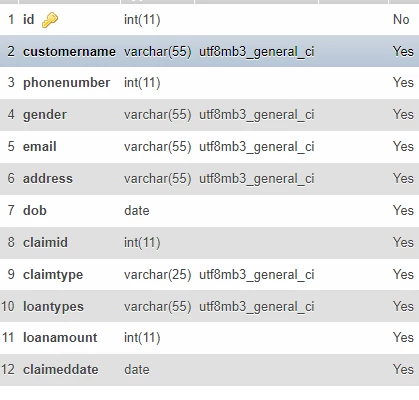
Task: Select the claimid column row
Action: pos(209,242)
